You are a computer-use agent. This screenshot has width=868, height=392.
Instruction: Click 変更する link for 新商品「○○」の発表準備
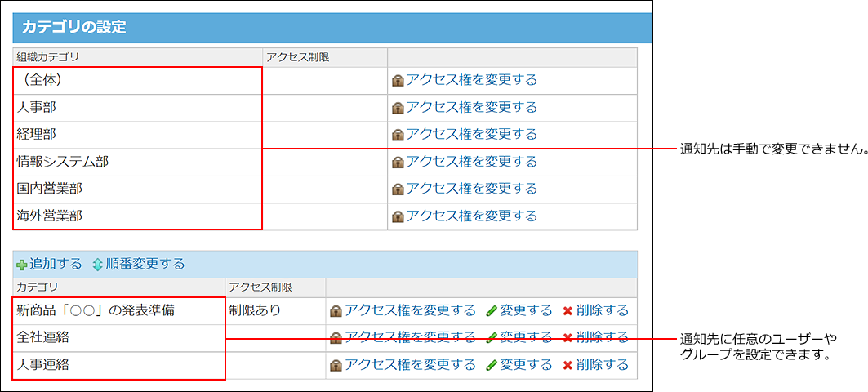click(526, 310)
